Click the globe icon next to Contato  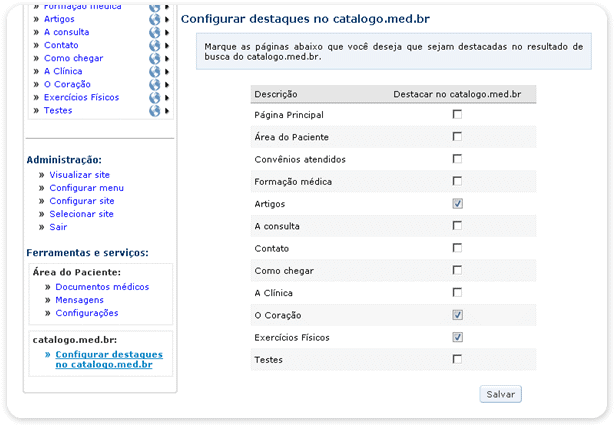(154, 45)
